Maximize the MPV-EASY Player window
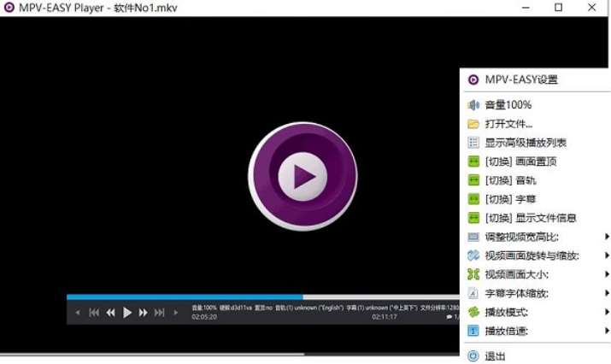This screenshot has width=611, height=364. 558,7
